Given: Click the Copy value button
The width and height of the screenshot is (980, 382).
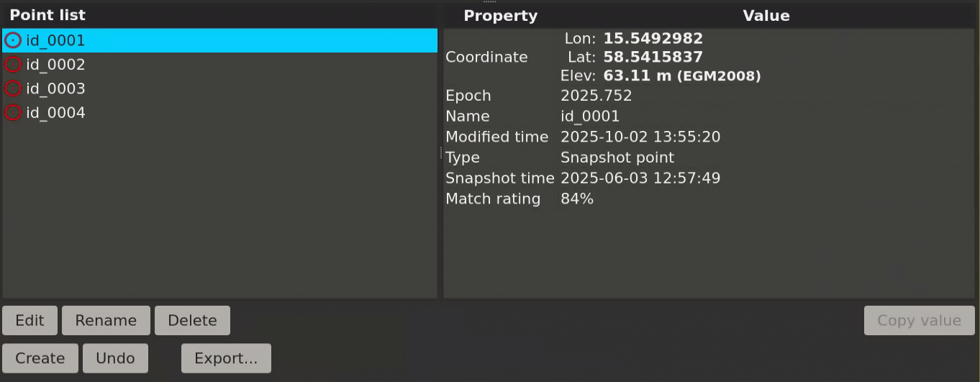Looking at the screenshot, I should pos(919,321).
